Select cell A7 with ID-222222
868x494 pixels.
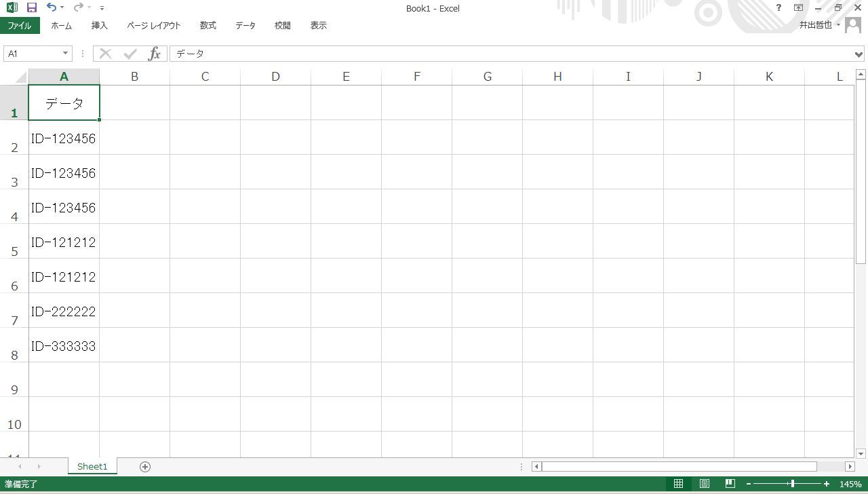pyautogui.click(x=64, y=310)
